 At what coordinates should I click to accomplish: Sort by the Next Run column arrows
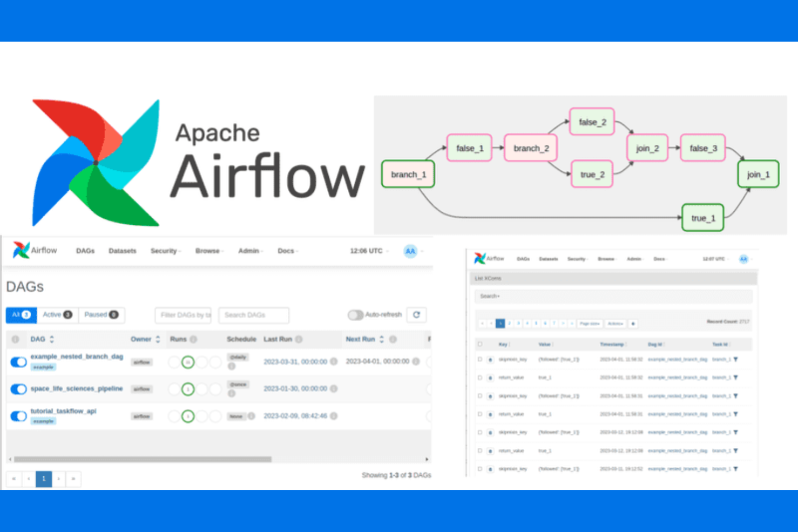coord(382,339)
